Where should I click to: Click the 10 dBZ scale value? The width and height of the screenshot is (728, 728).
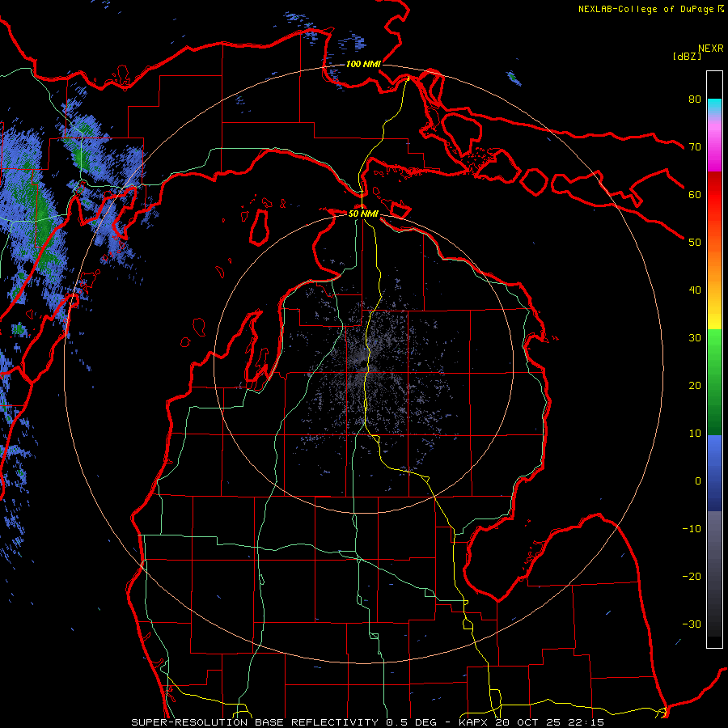695,434
